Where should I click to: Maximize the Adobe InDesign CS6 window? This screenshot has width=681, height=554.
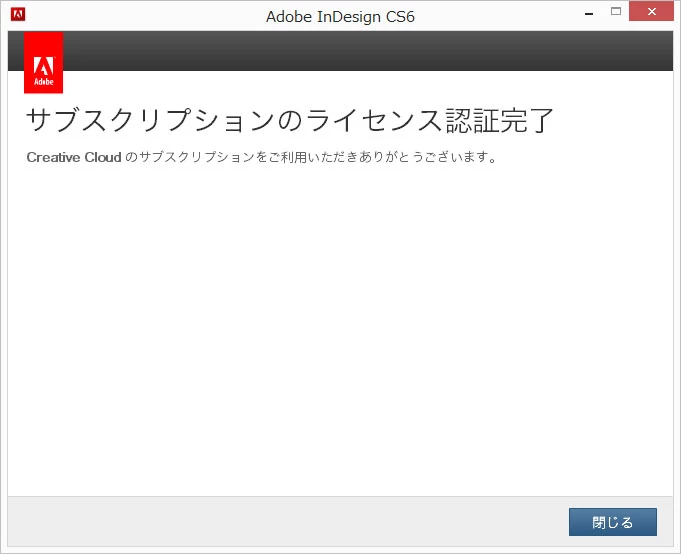point(615,12)
